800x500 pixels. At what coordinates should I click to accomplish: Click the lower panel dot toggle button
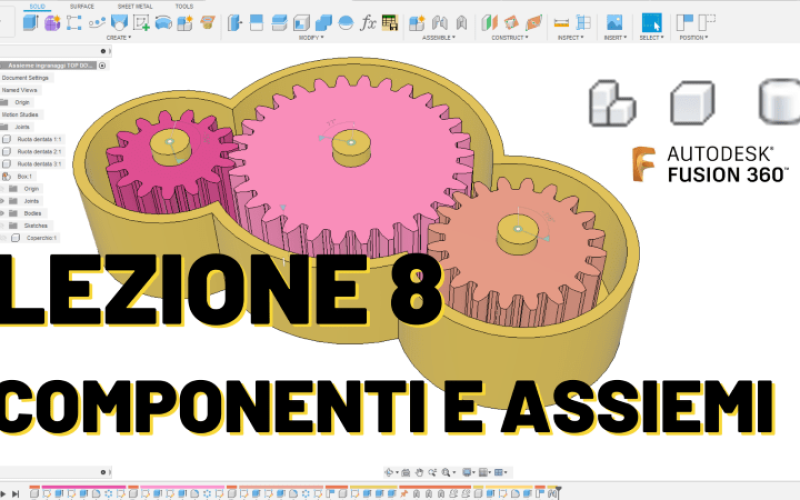pos(103,472)
